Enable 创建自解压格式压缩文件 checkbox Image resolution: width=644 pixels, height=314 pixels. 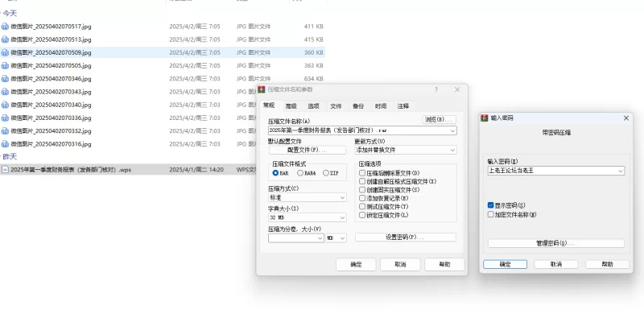[x=362, y=181]
